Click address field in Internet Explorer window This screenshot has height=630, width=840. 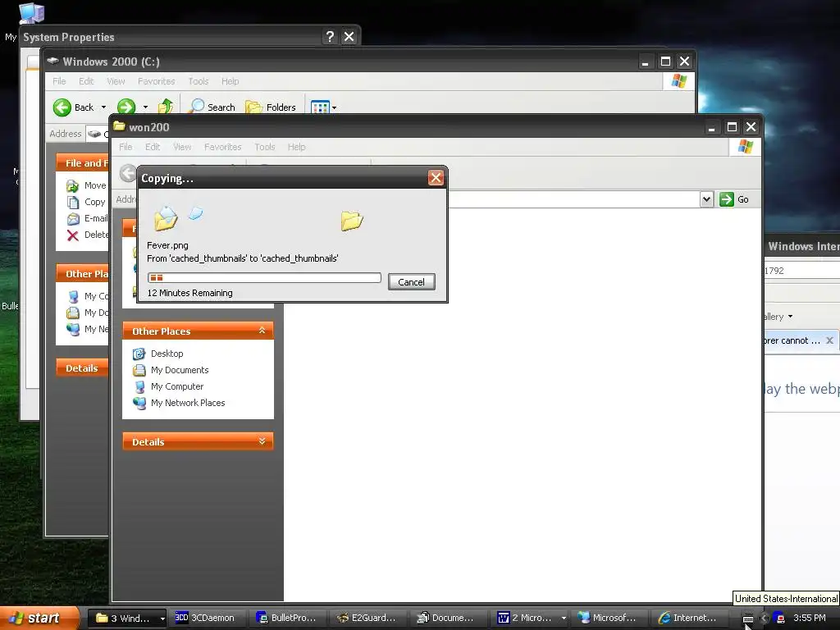[802, 271]
